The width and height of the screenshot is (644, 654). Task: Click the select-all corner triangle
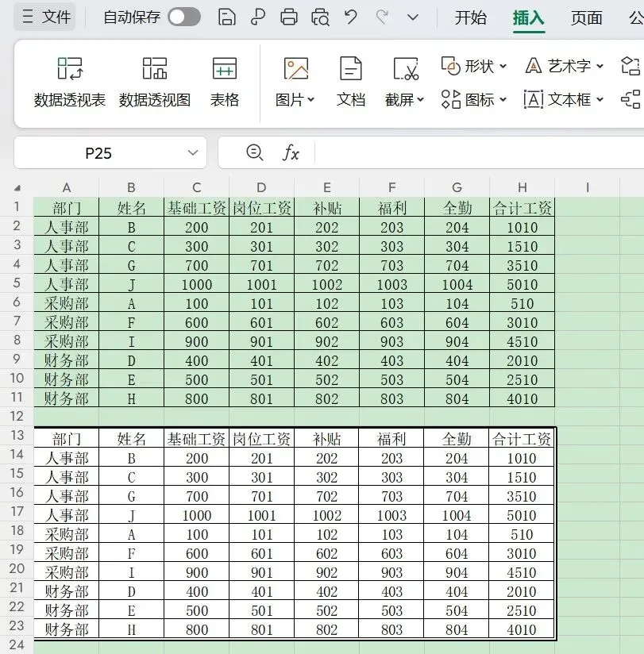click(x=17, y=188)
